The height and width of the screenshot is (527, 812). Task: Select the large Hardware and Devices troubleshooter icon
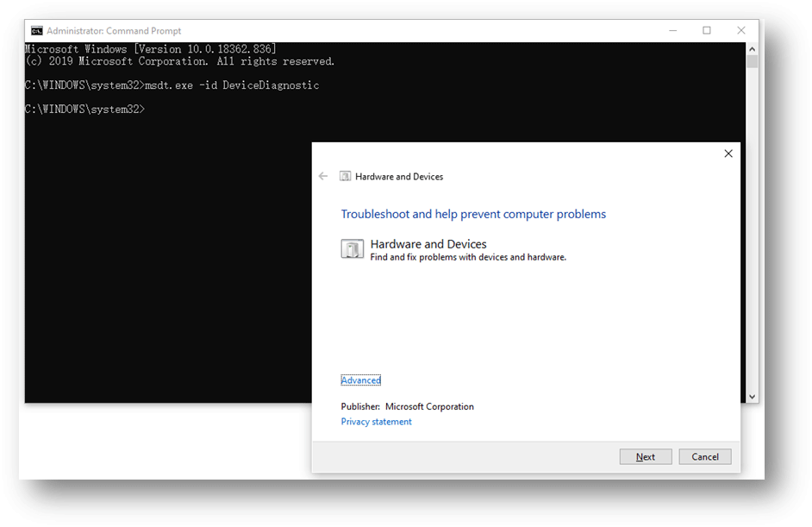tap(353, 248)
